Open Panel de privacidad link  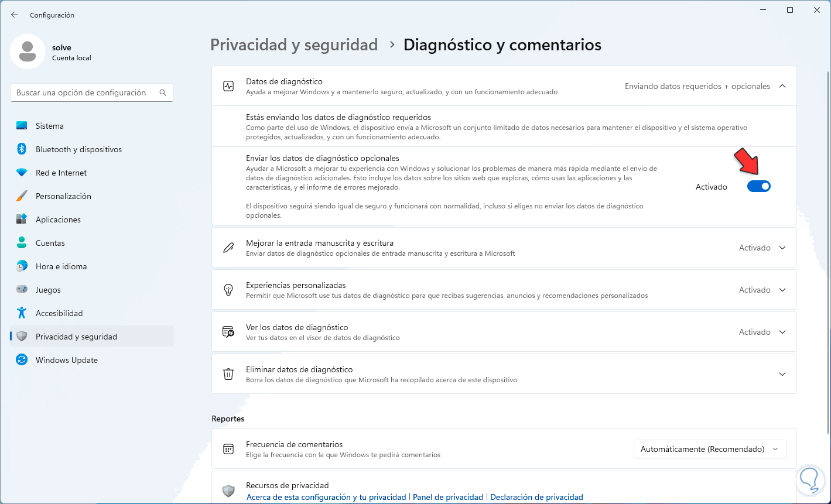coord(448,497)
